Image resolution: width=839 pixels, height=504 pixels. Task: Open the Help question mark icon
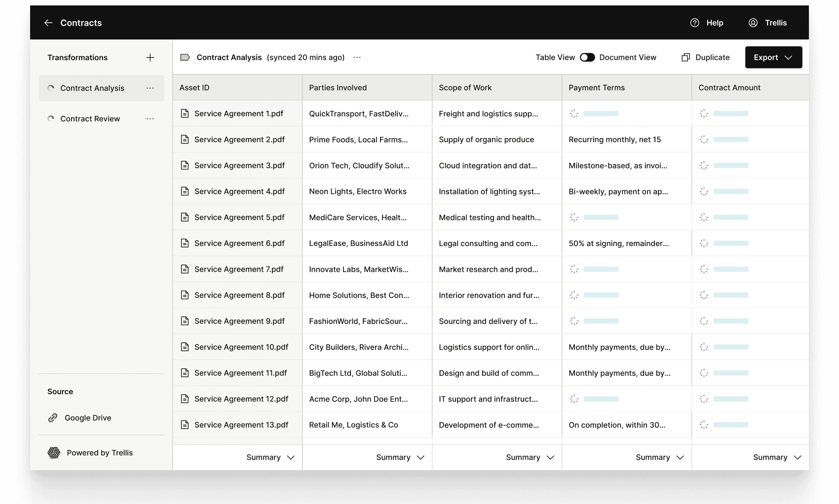(694, 23)
